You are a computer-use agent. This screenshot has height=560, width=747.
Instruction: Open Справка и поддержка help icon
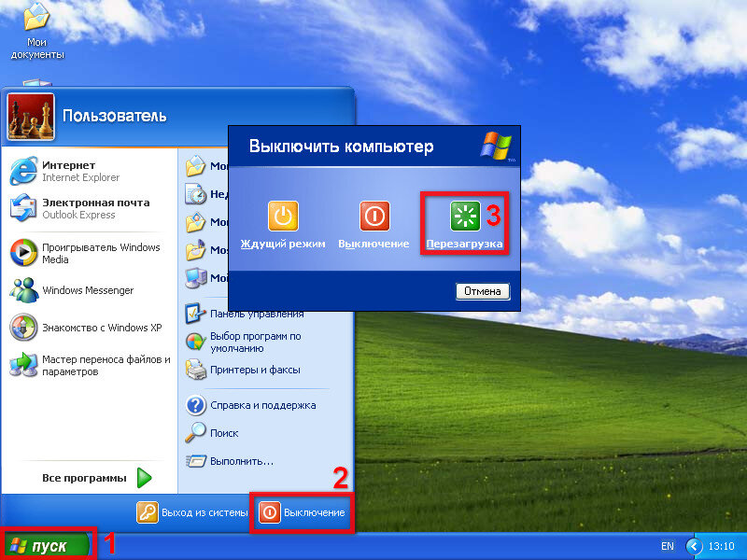(195, 405)
